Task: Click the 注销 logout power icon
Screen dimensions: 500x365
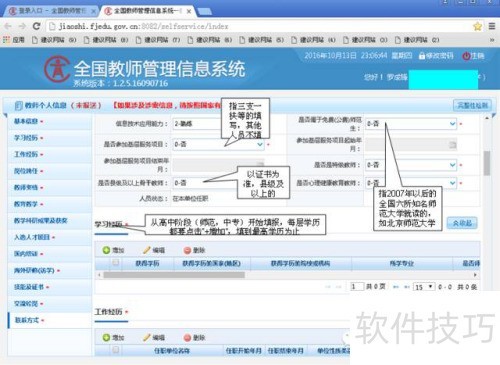Action: pyautogui.click(x=466, y=56)
